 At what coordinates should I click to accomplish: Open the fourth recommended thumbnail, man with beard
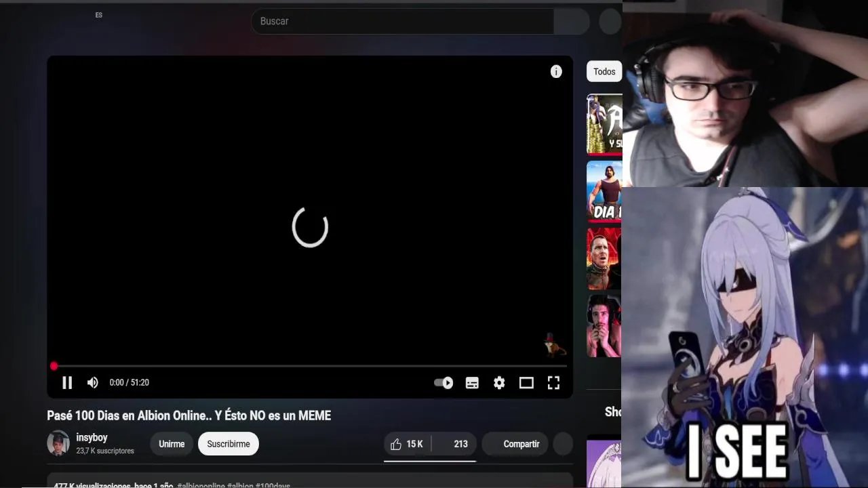(604, 326)
